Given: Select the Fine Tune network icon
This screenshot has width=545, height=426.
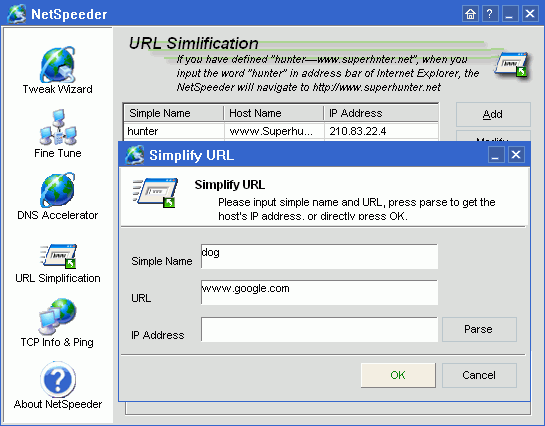Looking at the screenshot, I should coord(58,127).
